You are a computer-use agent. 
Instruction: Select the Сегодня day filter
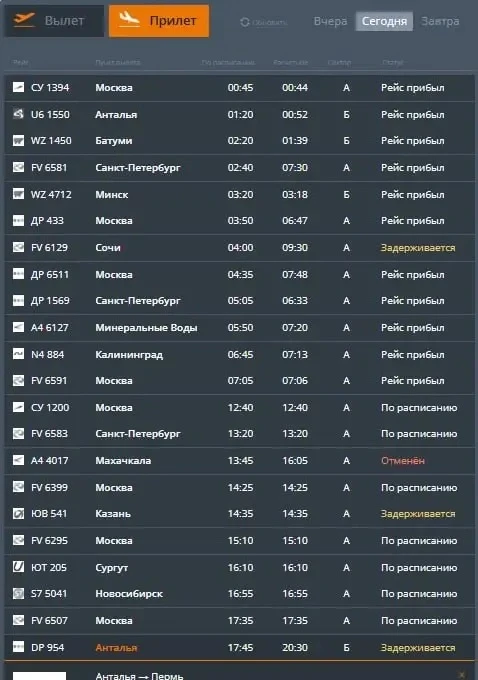[x=384, y=21]
